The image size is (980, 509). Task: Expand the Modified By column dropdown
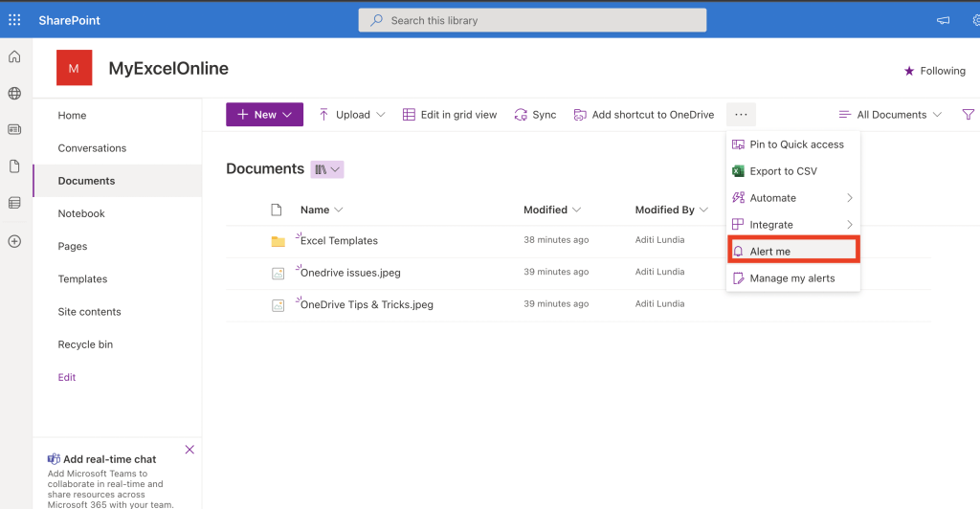tap(703, 210)
